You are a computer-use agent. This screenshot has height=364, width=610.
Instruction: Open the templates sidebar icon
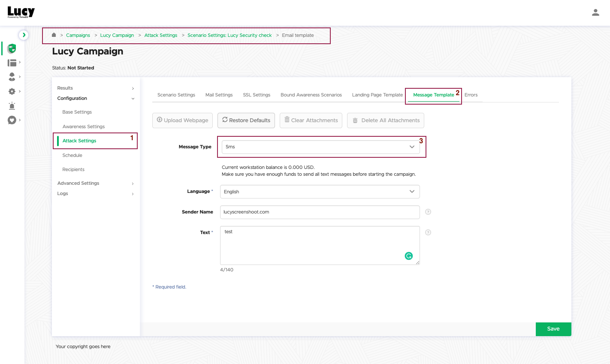click(x=12, y=63)
